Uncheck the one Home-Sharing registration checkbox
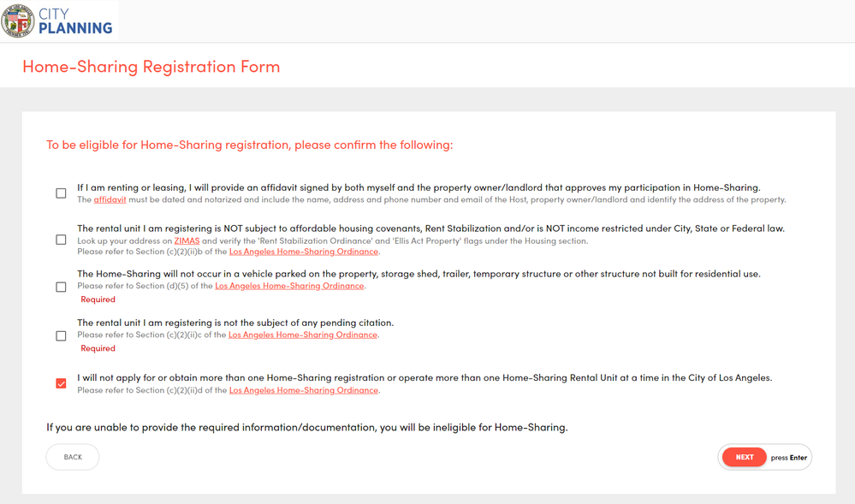Viewport: 855px width, 504px height. (61, 383)
